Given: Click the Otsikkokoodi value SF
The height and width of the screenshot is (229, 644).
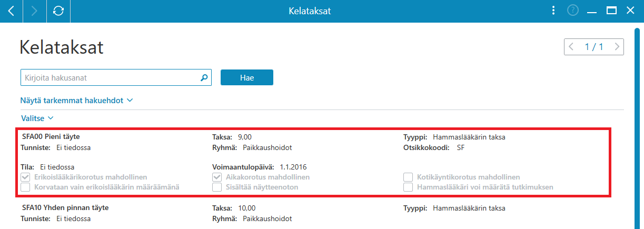Looking at the screenshot, I should 461,147.
